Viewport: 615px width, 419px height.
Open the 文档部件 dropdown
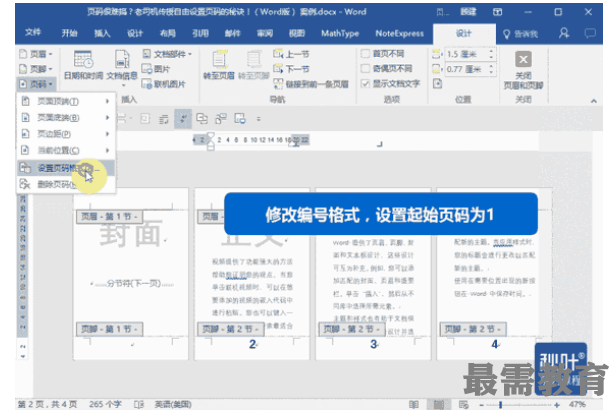(x=167, y=54)
